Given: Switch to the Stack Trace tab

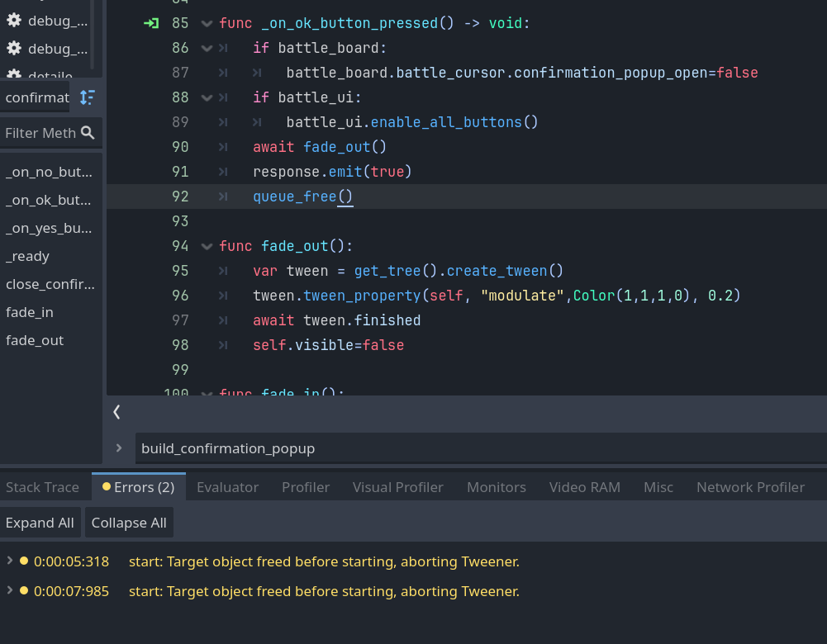Looking at the screenshot, I should (42, 487).
